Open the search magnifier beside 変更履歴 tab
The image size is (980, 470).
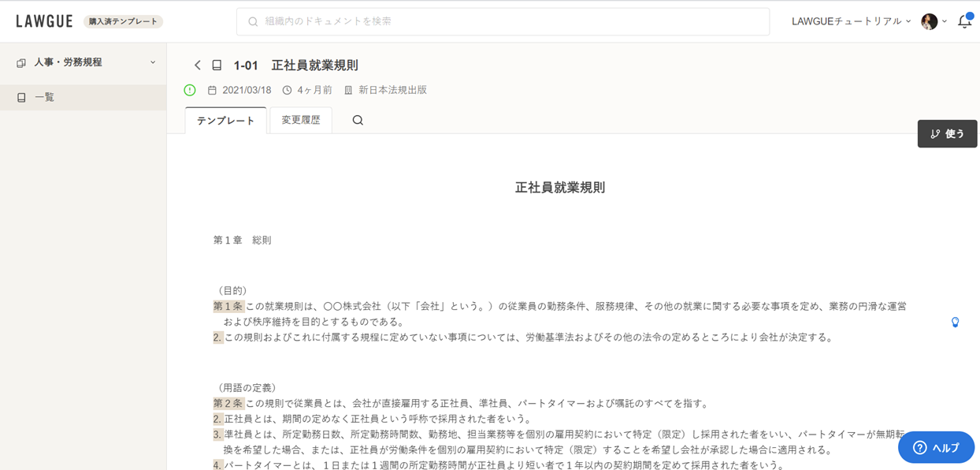(358, 120)
